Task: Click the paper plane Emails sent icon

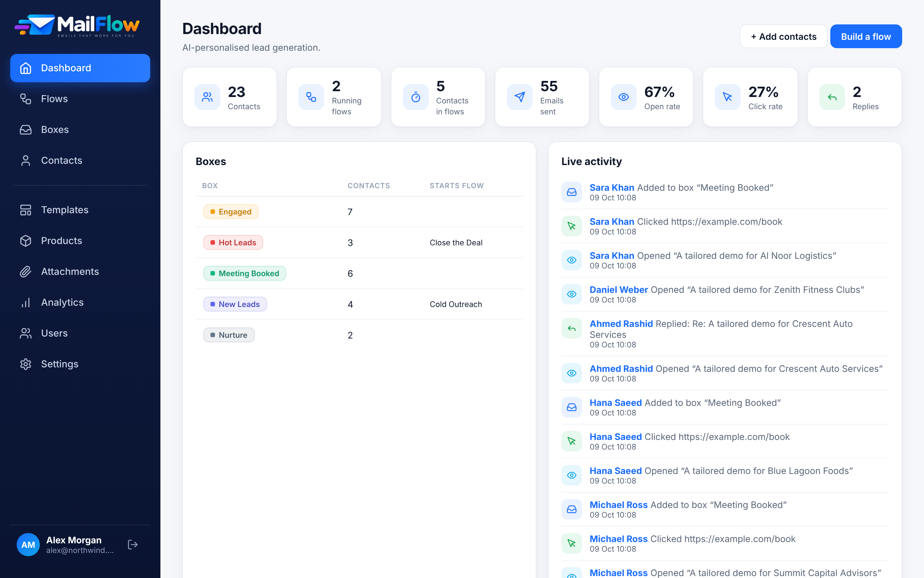Action: (x=520, y=97)
